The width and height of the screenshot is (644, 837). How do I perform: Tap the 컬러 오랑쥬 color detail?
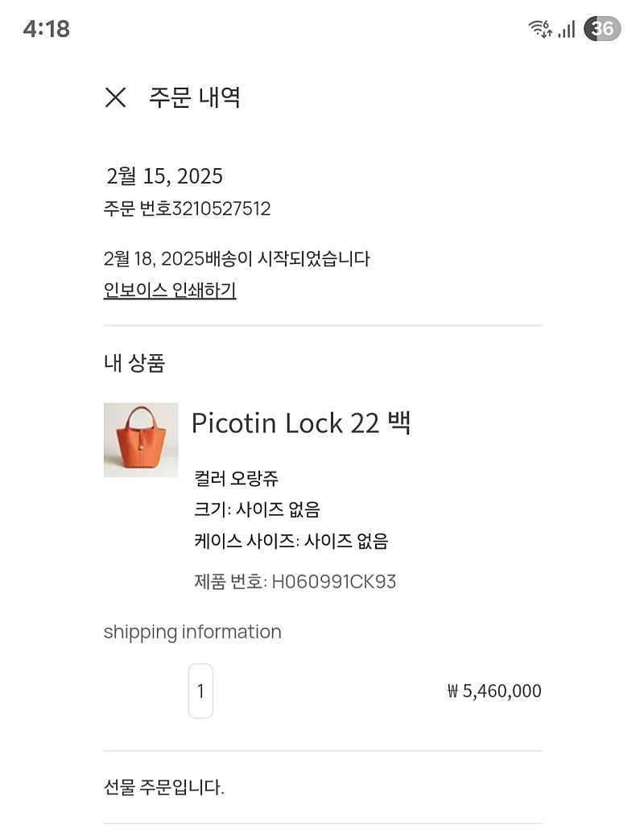click(x=237, y=478)
